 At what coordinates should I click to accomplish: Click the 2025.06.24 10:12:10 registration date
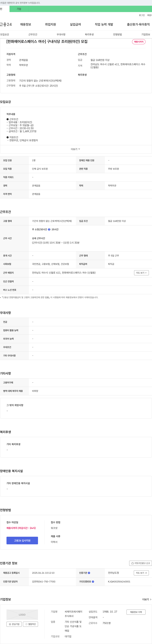43,573
